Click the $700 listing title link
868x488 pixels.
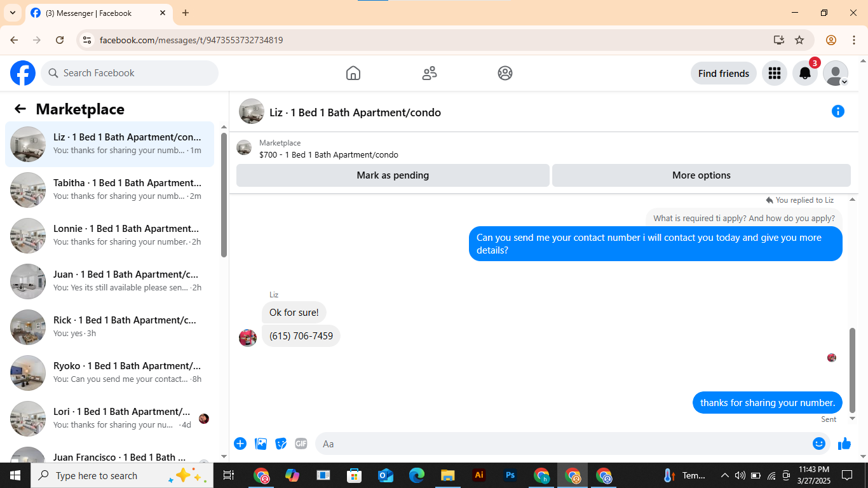pyautogui.click(x=329, y=154)
